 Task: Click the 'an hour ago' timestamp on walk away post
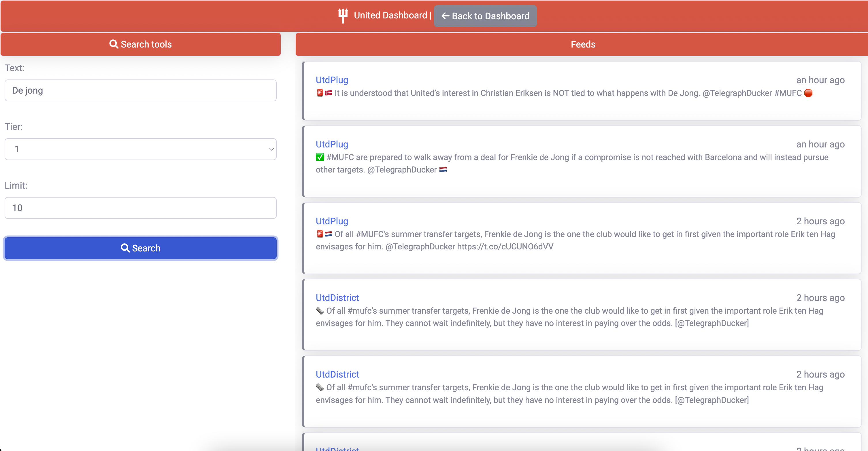(820, 144)
